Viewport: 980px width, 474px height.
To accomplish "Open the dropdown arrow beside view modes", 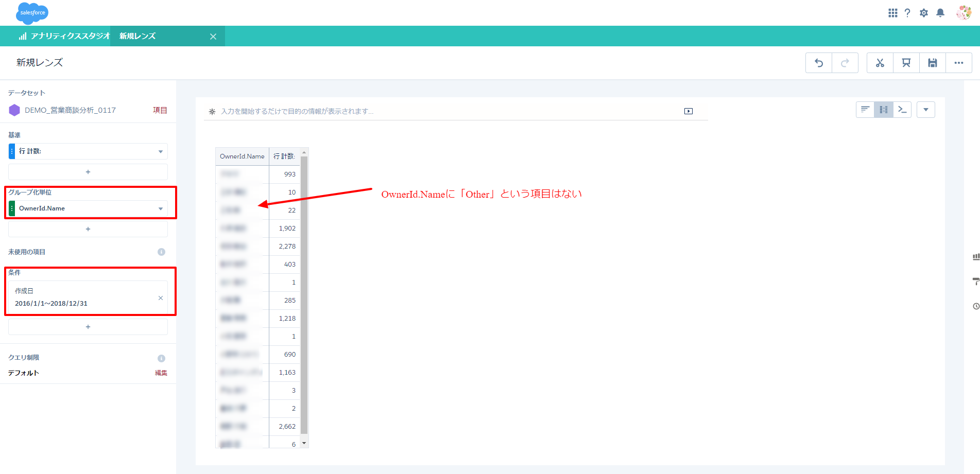I will [x=926, y=110].
